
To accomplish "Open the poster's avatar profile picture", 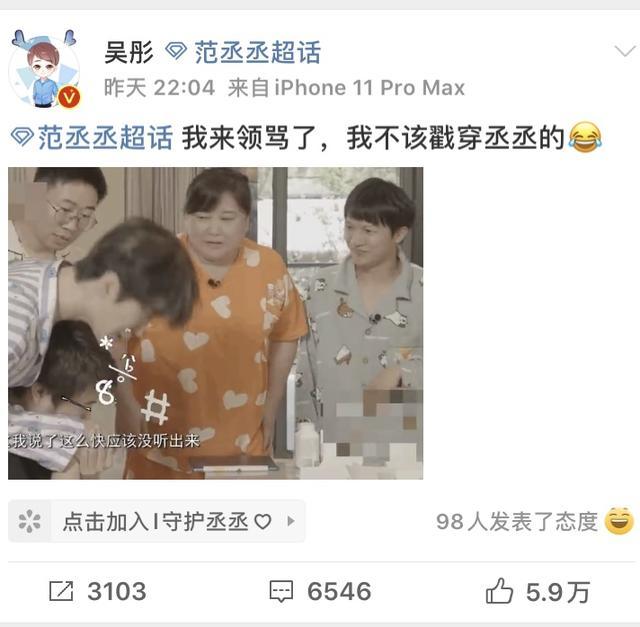I will pos(44,70).
